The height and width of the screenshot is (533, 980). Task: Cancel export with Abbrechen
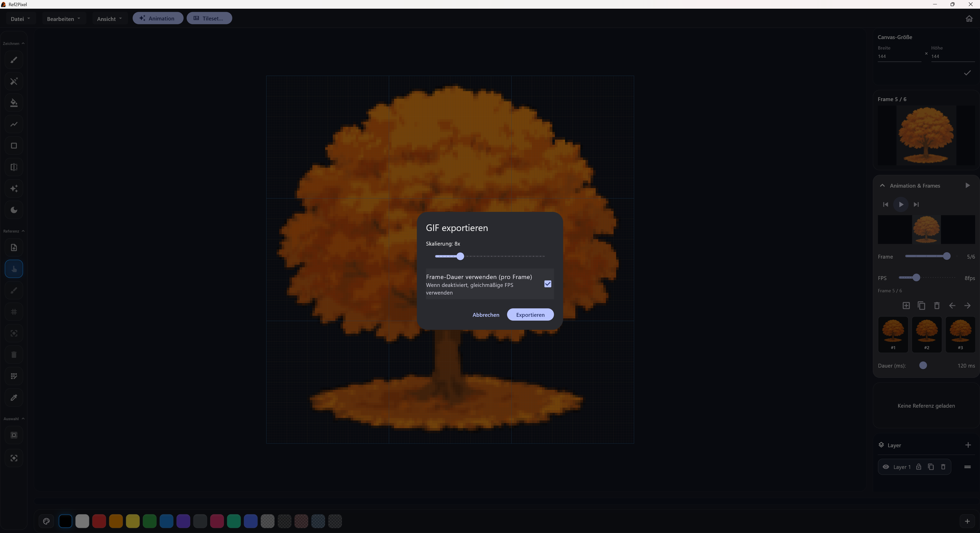[485, 315]
